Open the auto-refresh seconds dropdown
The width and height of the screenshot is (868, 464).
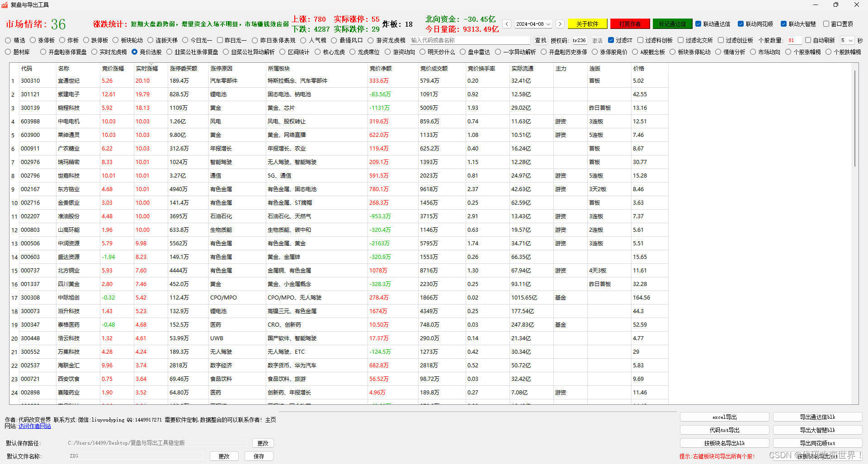coord(847,40)
